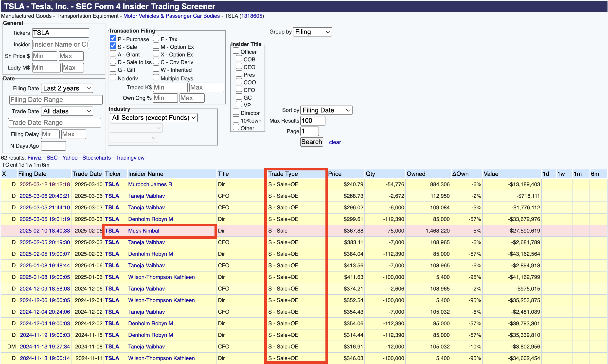Click the Max Results input field
This screenshot has height=364, width=608.
[x=312, y=121]
